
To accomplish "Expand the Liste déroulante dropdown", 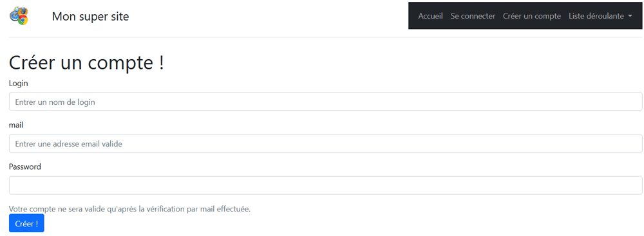I will (x=600, y=16).
